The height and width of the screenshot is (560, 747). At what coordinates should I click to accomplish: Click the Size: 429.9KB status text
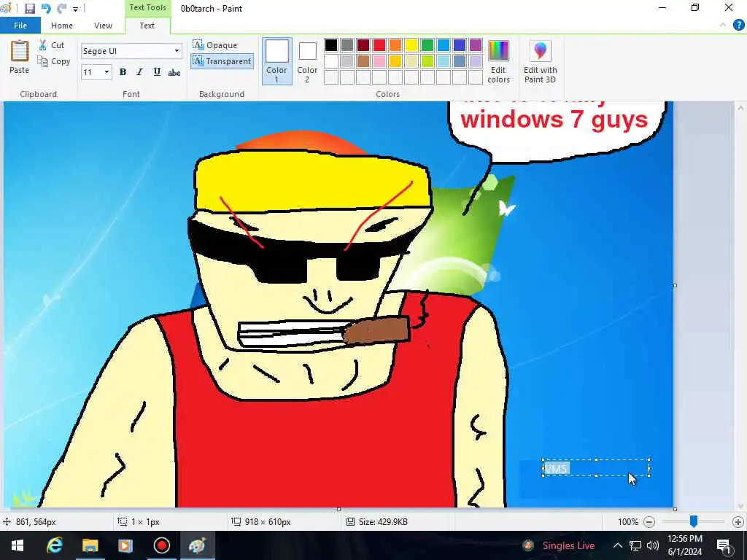point(383,522)
